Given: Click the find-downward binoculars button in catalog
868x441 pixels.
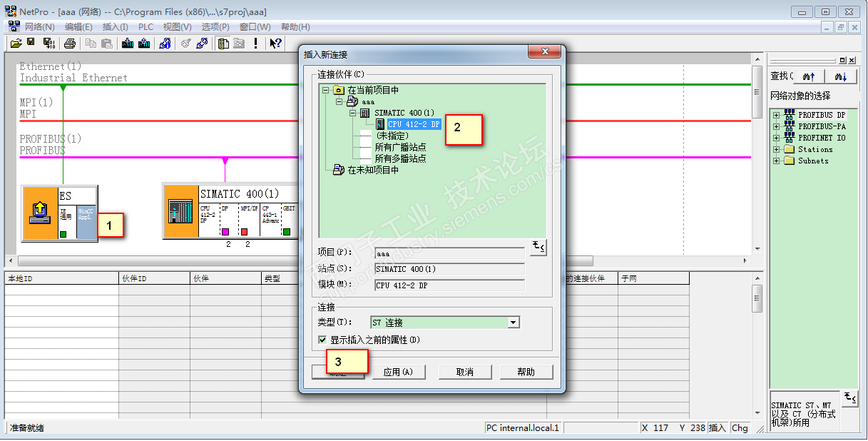Looking at the screenshot, I should click(841, 76).
